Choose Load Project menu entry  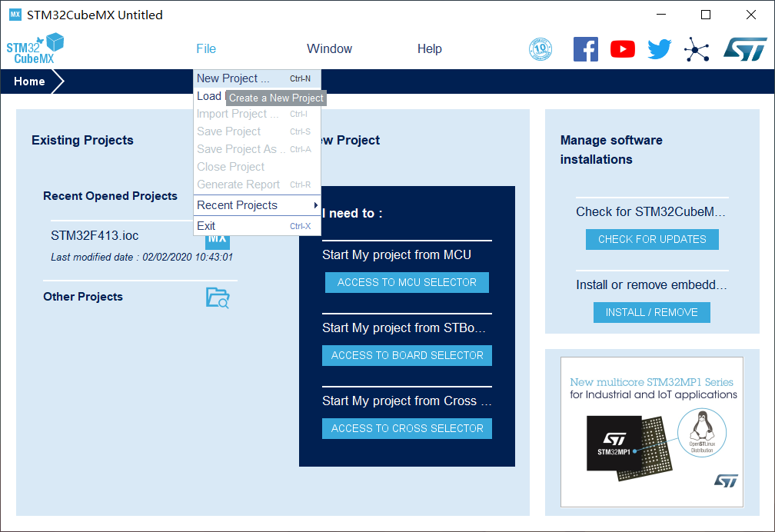(210, 96)
